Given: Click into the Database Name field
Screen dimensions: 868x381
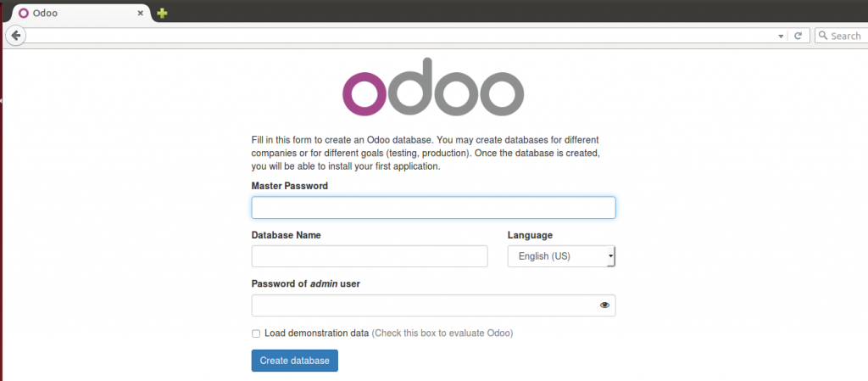Looking at the screenshot, I should click(x=370, y=256).
